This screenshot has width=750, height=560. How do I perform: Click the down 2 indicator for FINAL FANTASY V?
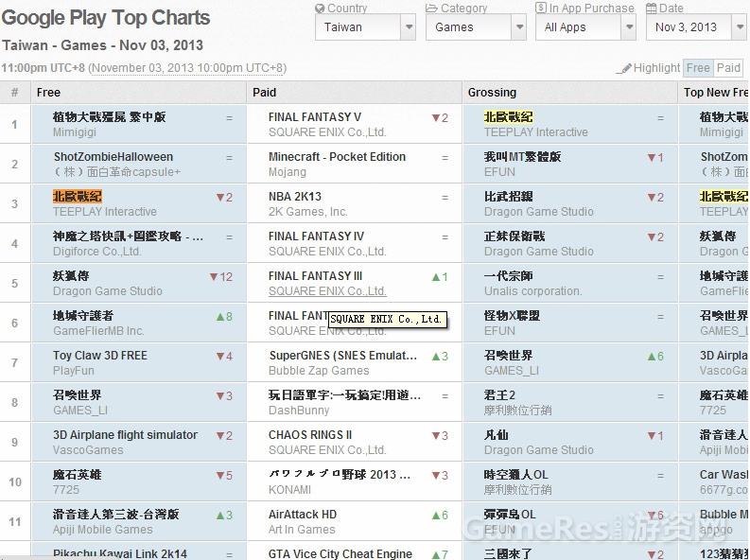(x=440, y=118)
